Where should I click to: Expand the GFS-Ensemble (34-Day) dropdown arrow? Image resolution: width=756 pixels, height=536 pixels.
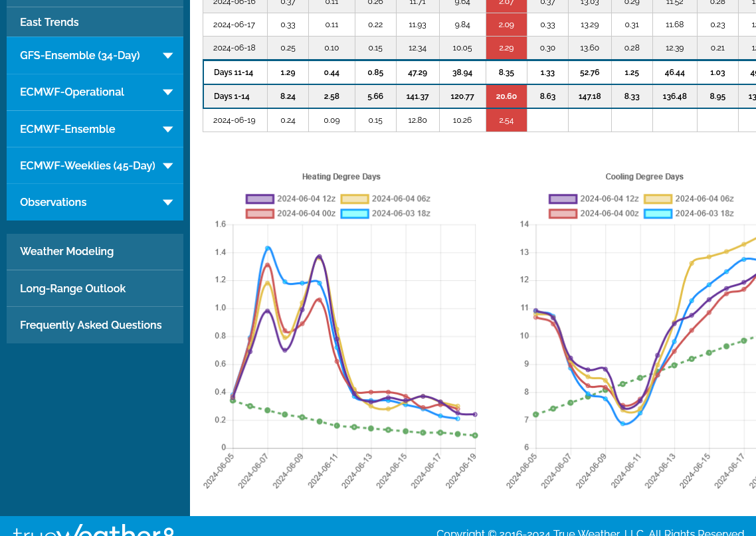(167, 56)
